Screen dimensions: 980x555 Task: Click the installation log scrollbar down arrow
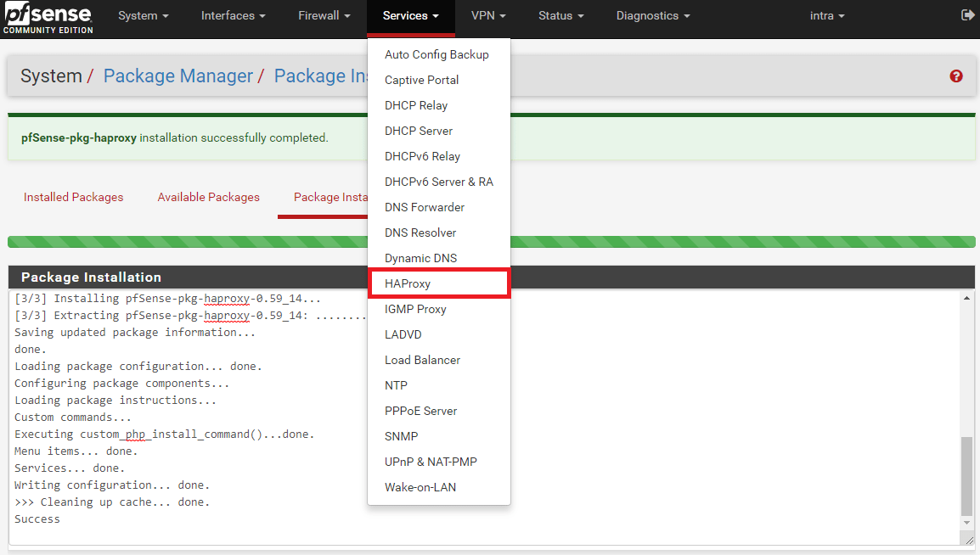tap(966, 524)
